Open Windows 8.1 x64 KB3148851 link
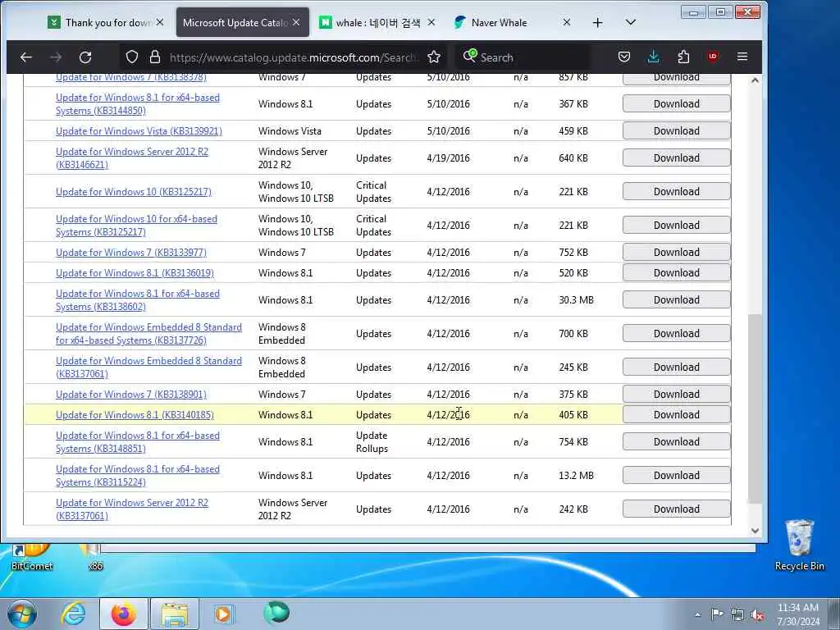 [138, 442]
